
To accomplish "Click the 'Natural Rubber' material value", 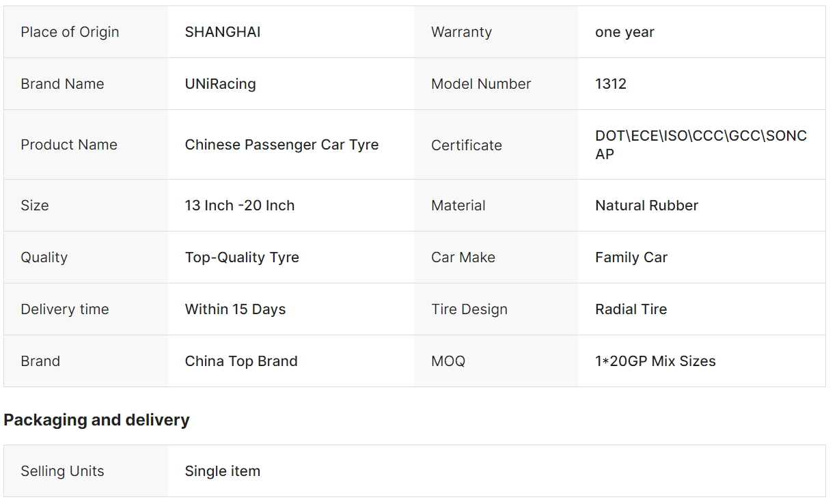I will pos(646,206).
